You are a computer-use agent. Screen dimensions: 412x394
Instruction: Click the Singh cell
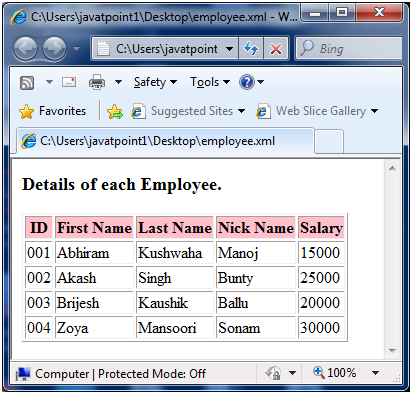tap(175, 278)
